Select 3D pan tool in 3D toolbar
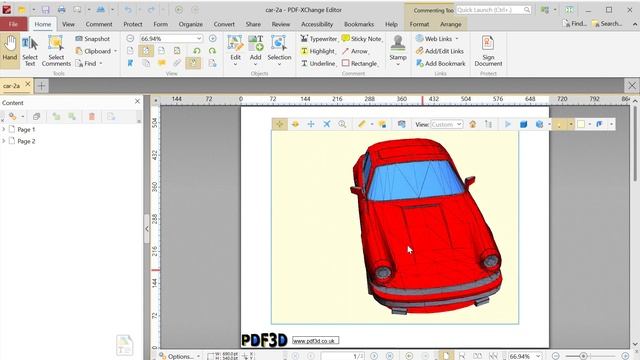The image size is (640, 360). point(311,124)
